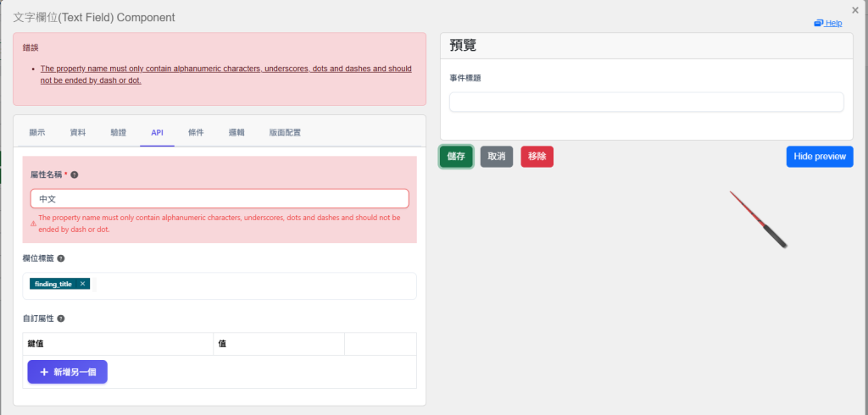Open the 顯示 tab
868x415 pixels.
(37, 133)
